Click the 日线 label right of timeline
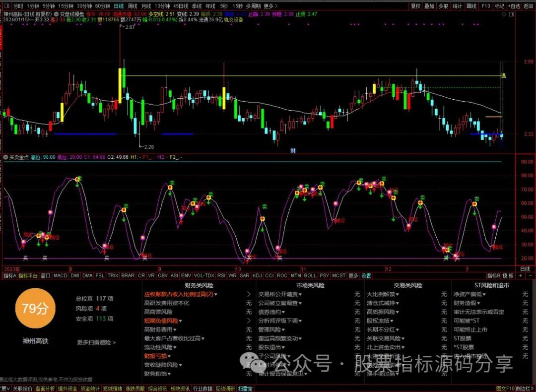The height and width of the screenshot is (392, 536). pos(525,269)
